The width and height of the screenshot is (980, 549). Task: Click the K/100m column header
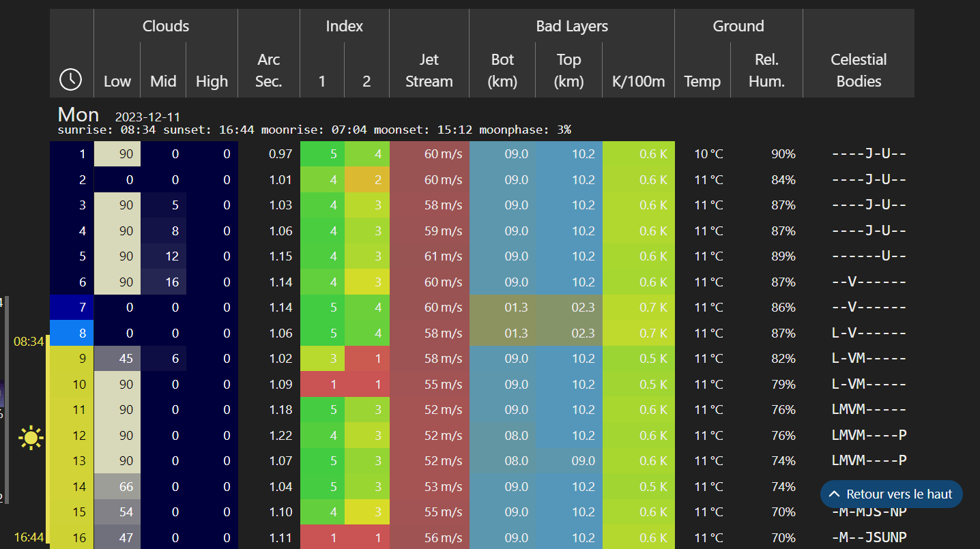[638, 81]
